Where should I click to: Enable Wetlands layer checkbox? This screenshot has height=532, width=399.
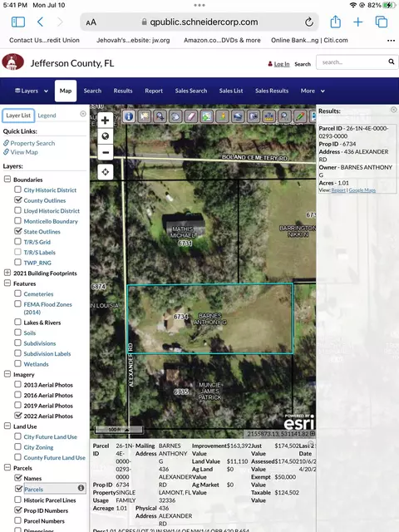pos(17,364)
